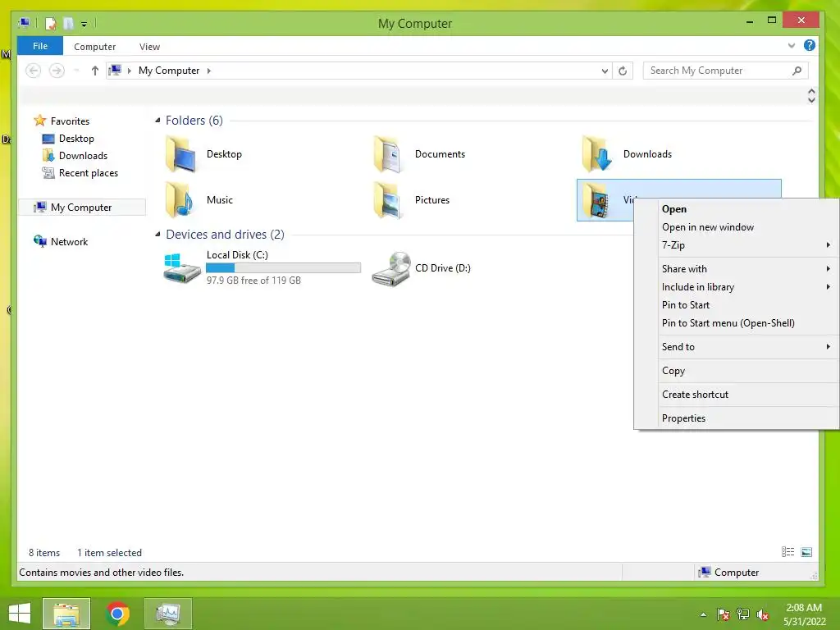Screen dimensions: 840x630
Task: Open the address bar history dropdown
Action: pyautogui.click(x=605, y=71)
